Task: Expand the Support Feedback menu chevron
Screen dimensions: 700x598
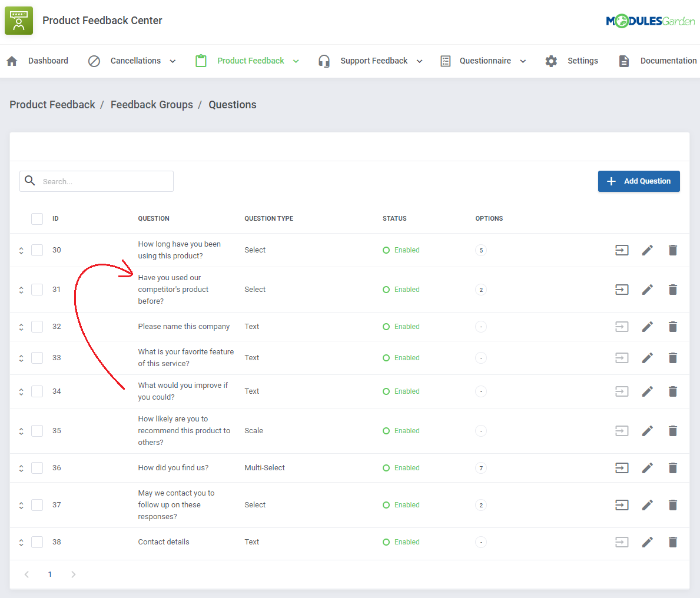Action: [420, 61]
